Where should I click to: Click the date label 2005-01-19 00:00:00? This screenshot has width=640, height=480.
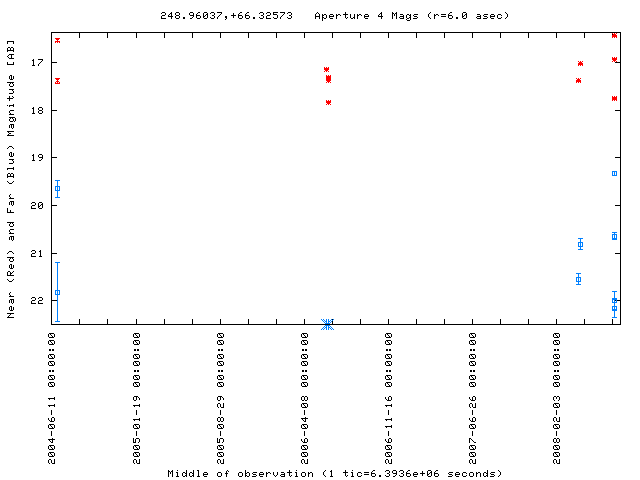[x=136, y=398]
